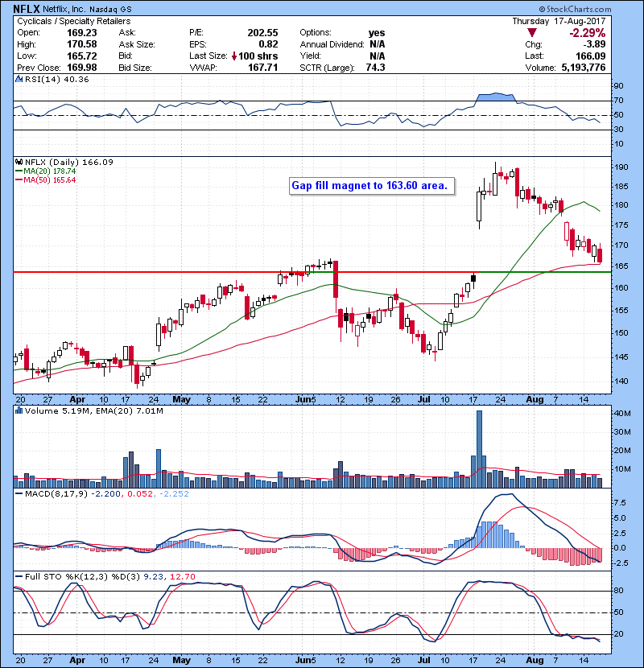Click the Aug label on the bottom date axis
The width and height of the screenshot is (644, 668).
[535, 660]
